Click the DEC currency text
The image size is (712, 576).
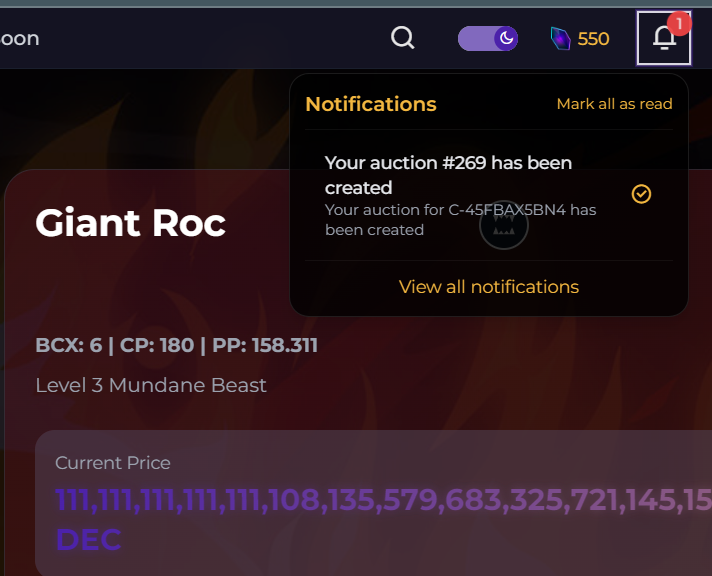click(x=89, y=540)
